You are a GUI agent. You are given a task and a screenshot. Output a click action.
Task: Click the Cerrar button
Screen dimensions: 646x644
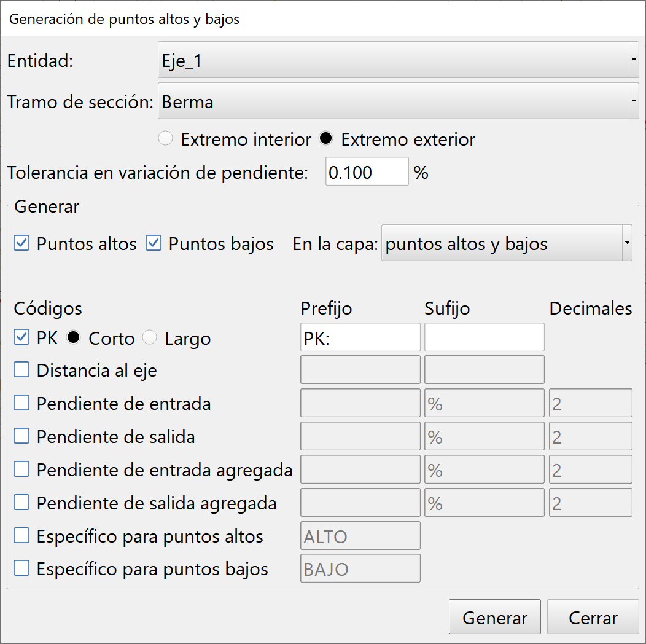(593, 617)
